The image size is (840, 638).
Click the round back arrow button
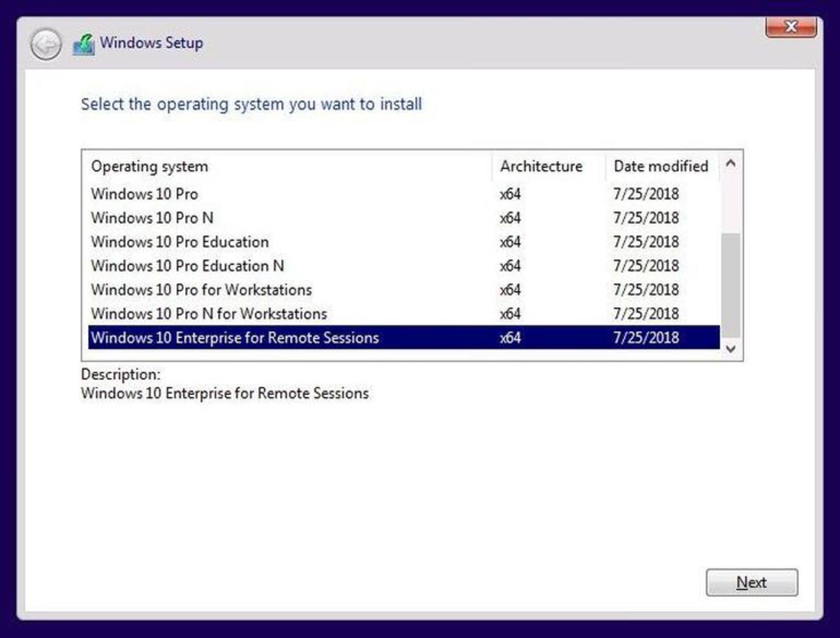(45, 44)
